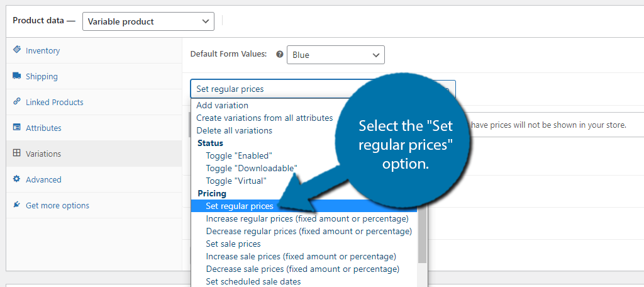Click the Set regular prices combo box

click(x=270, y=89)
